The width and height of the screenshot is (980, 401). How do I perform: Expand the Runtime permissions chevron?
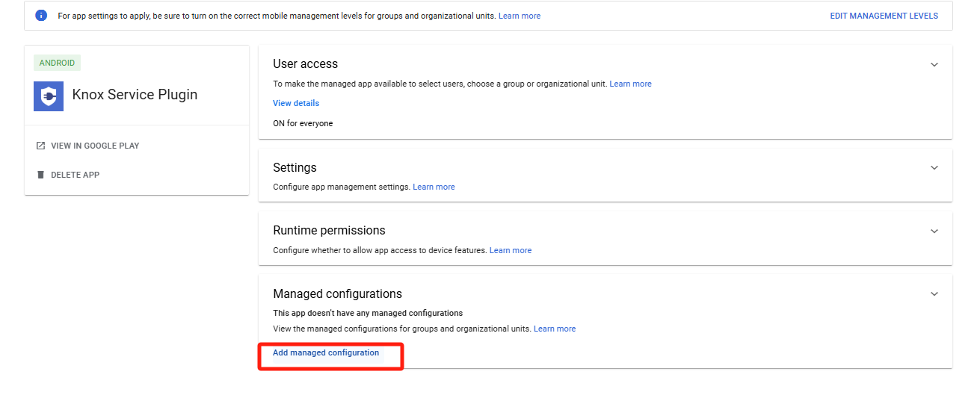934,231
